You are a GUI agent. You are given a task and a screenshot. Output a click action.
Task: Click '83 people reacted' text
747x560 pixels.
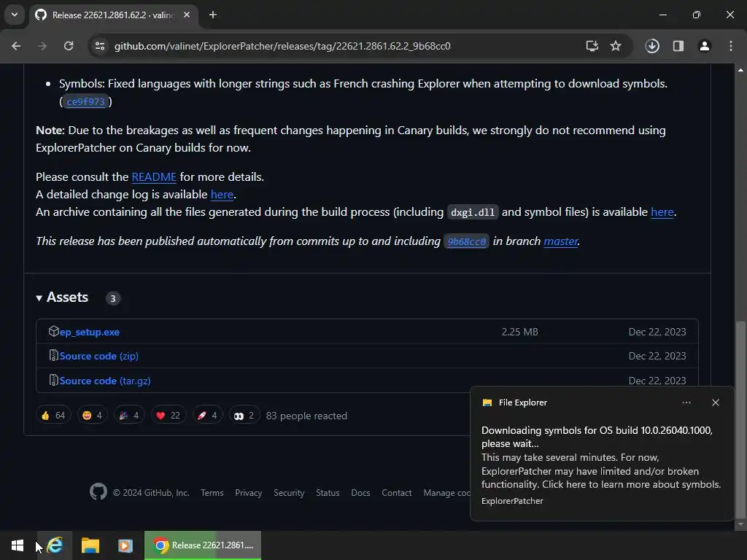point(306,416)
